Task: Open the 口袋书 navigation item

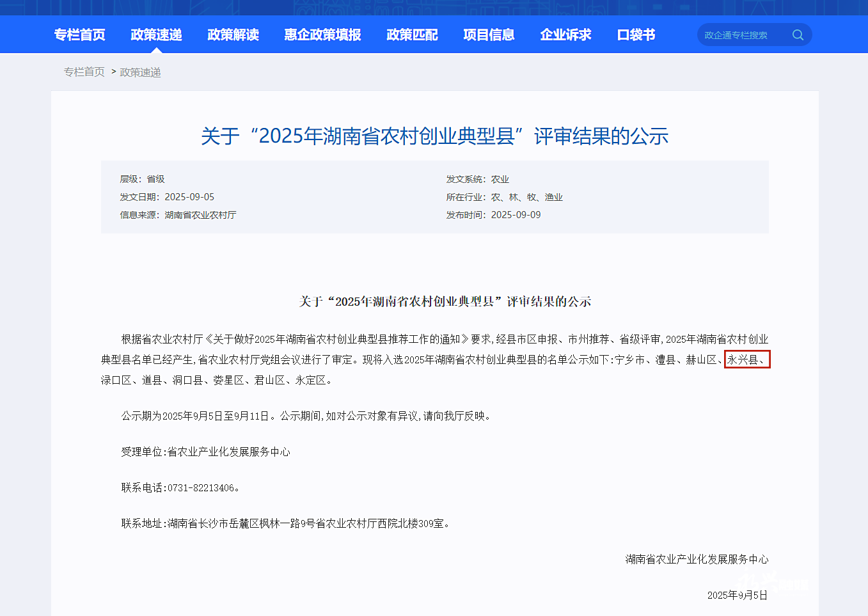Action: coord(636,35)
